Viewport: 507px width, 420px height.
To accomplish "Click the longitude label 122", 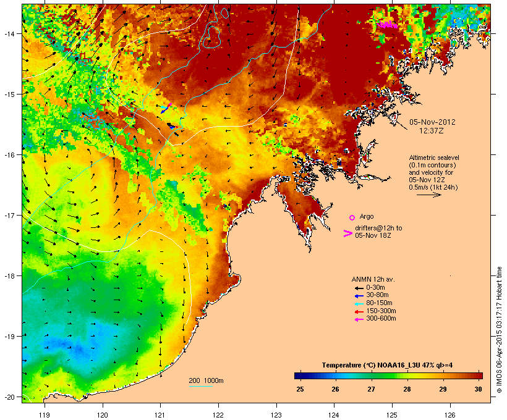I will click(x=218, y=415).
